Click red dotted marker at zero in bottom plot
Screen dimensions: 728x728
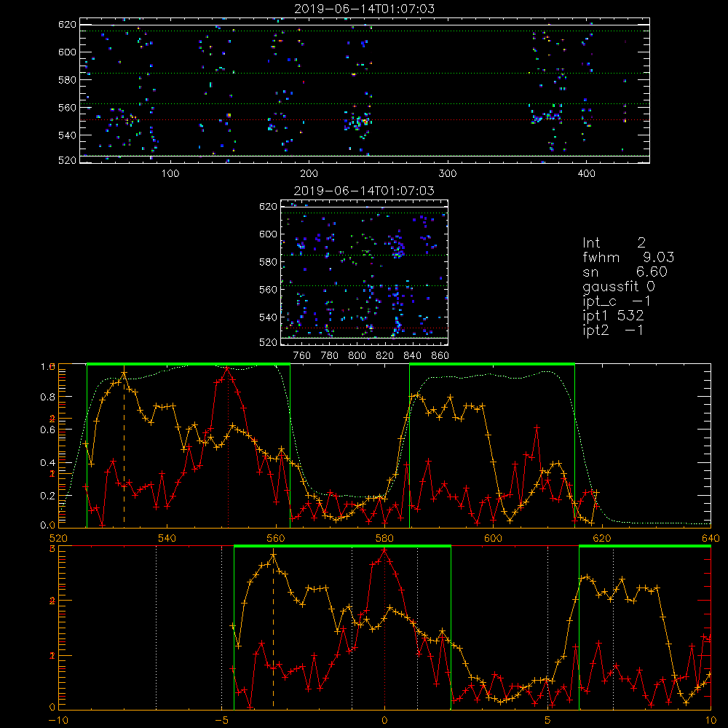(x=384, y=629)
